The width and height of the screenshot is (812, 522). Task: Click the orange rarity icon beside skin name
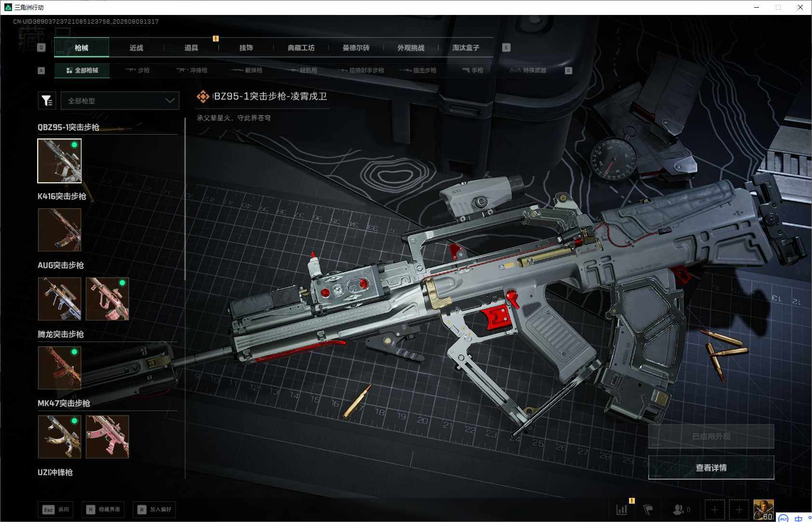(203, 96)
